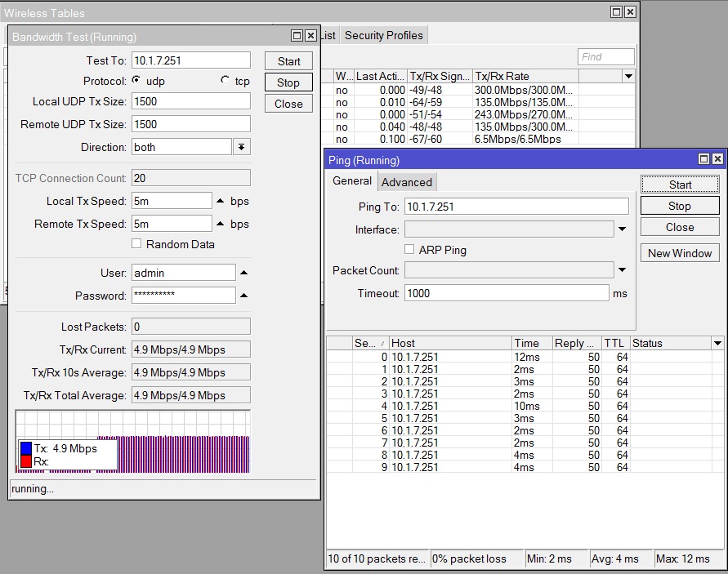Click the Blue Tx color swatch

pos(26,448)
